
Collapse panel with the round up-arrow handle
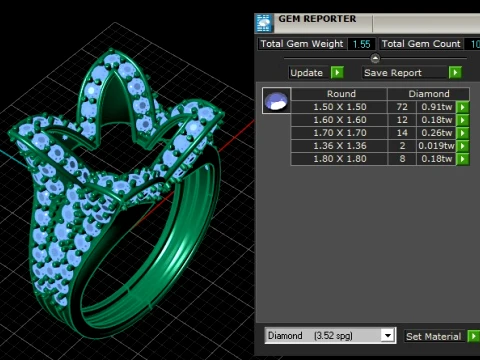tap(375, 59)
